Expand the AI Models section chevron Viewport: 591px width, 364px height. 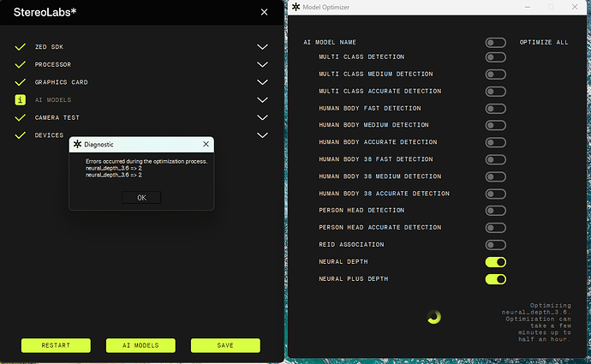[263, 100]
